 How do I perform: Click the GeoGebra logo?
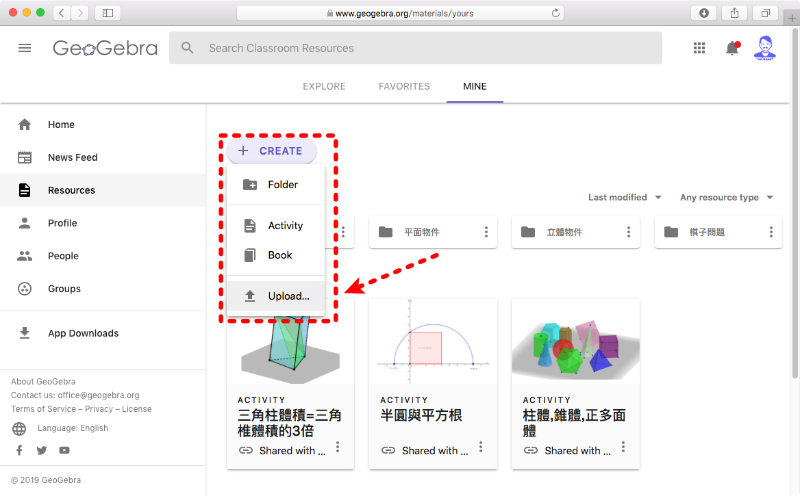tap(105, 48)
